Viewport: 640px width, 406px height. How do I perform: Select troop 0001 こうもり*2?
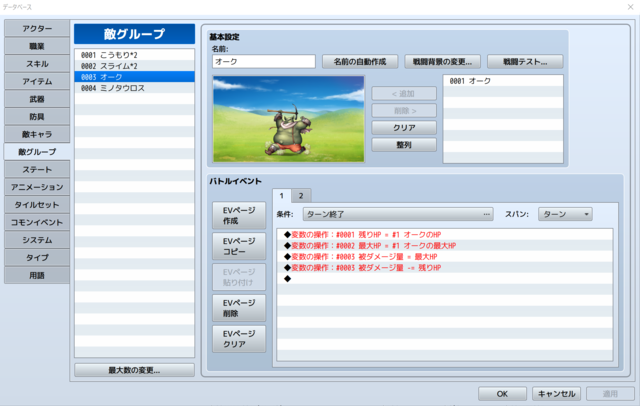[134, 55]
